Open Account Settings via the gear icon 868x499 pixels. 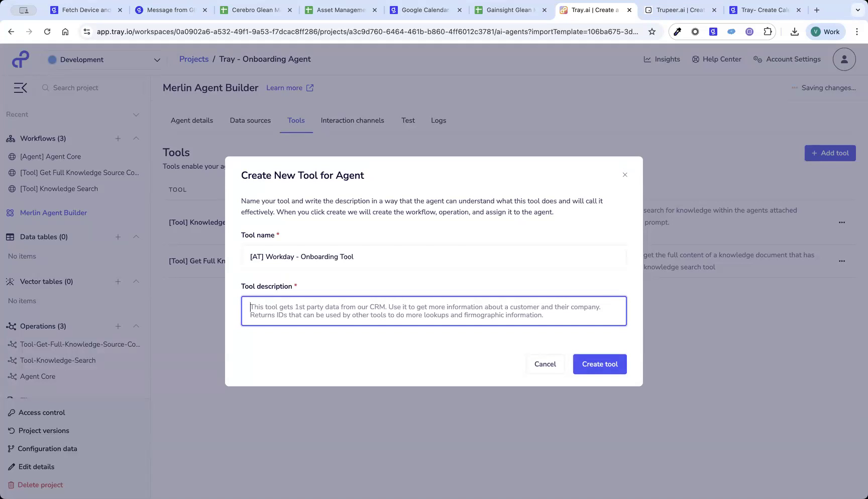(757, 59)
